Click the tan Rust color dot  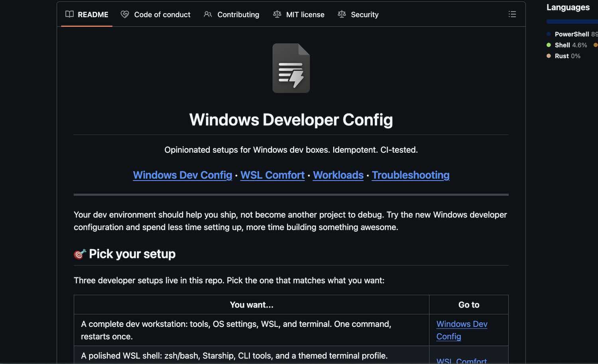coord(549,56)
